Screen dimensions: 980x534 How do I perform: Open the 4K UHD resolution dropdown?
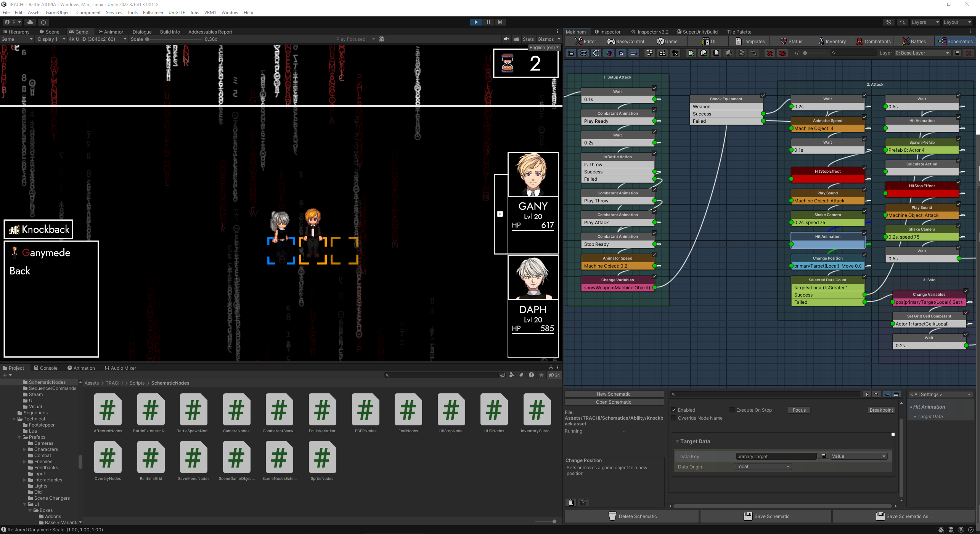(97, 39)
